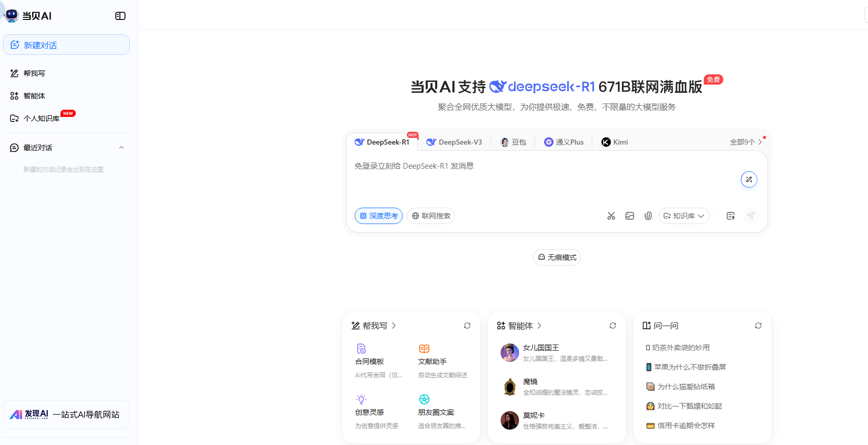
Task: Collapse the 最近对话 section
Action: click(x=121, y=148)
